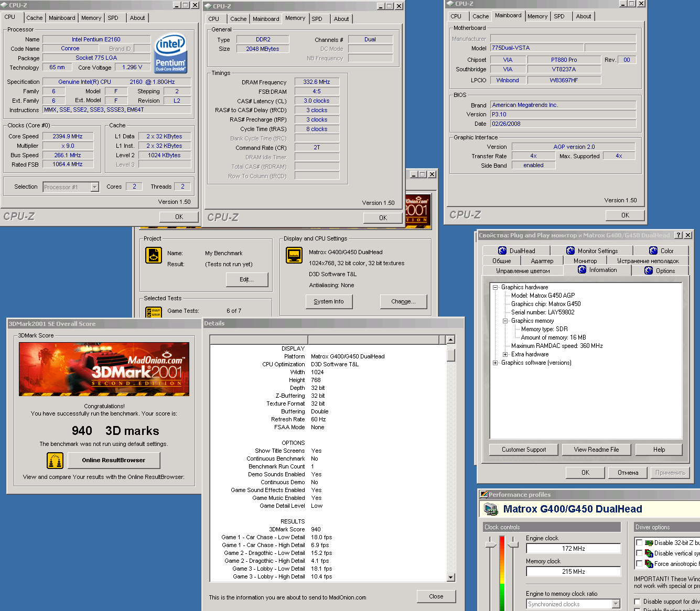The image size is (700, 611).
Task: Click the title bar icon of the Mainboard CPU-Z window
Action: pos(450,4)
